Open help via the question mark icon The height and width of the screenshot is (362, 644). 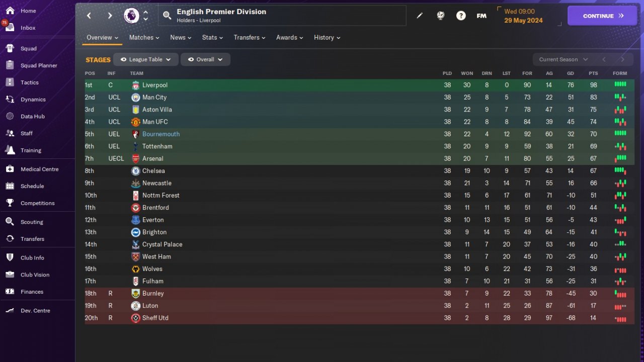pos(461,16)
